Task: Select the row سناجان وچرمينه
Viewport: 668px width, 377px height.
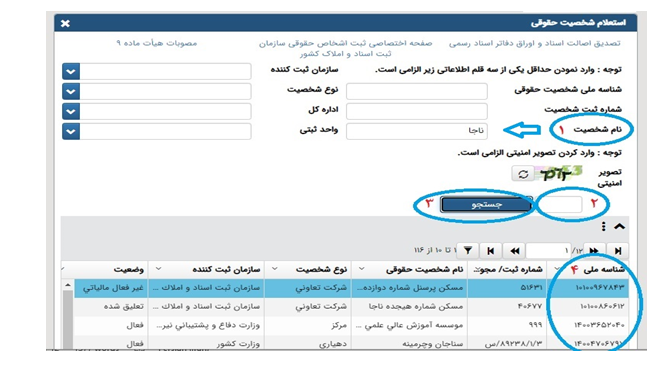Action: coord(351,343)
